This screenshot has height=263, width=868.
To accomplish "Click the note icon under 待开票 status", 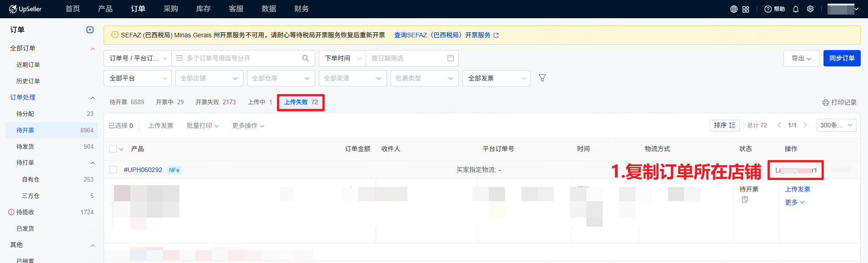I will click(745, 200).
